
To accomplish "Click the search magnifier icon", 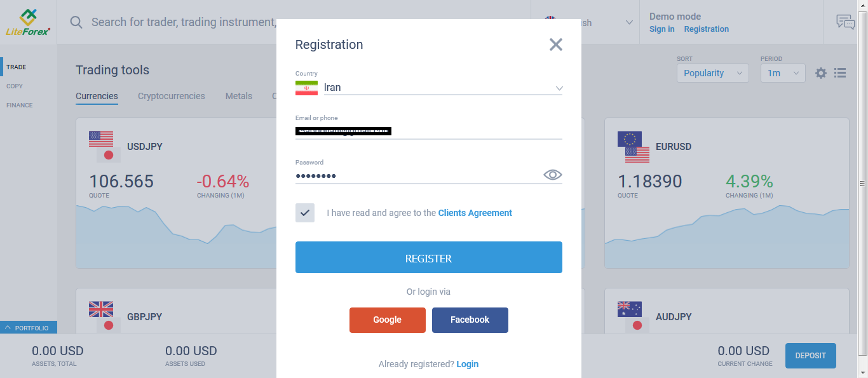I will click(76, 22).
